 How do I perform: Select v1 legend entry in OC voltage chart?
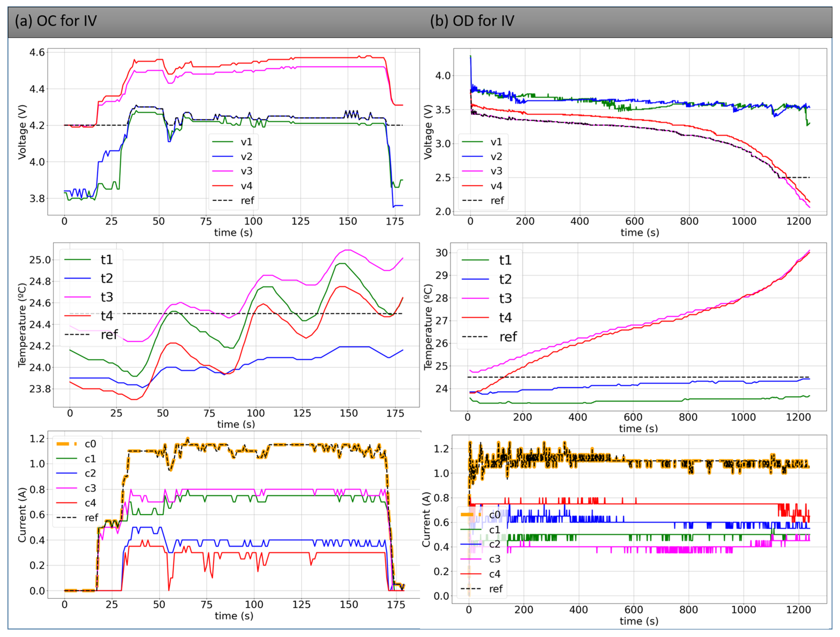pyautogui.click(x=232, y=142)
